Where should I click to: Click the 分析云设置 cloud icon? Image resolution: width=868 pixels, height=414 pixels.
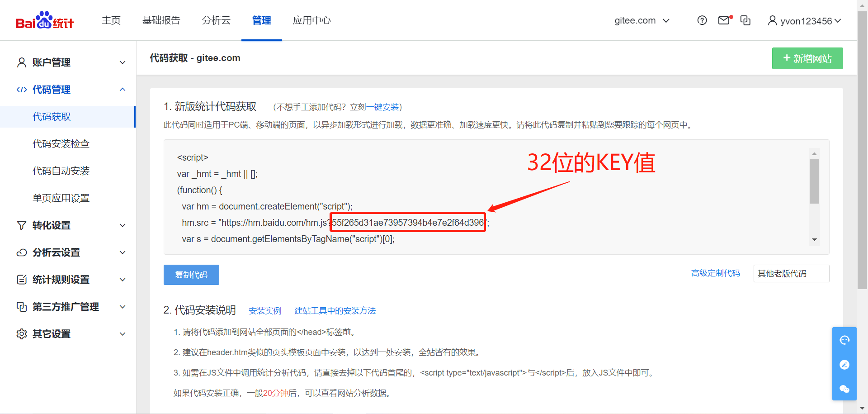coord(21,252)
